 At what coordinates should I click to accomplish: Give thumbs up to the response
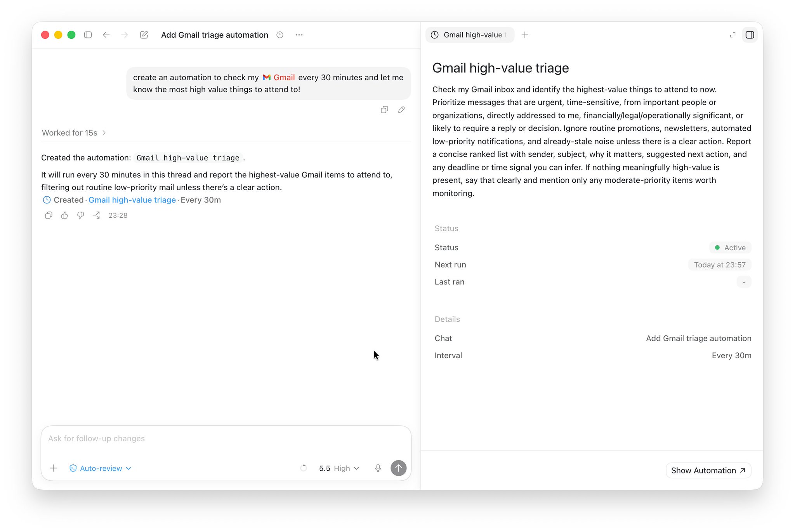click(x=64, y=215)
